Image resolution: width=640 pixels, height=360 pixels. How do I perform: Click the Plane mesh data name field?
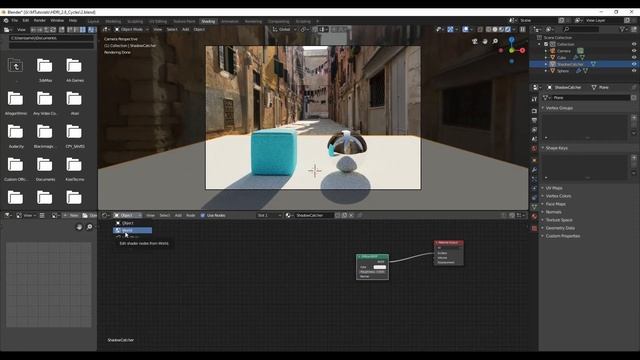(x=591, y=98)
